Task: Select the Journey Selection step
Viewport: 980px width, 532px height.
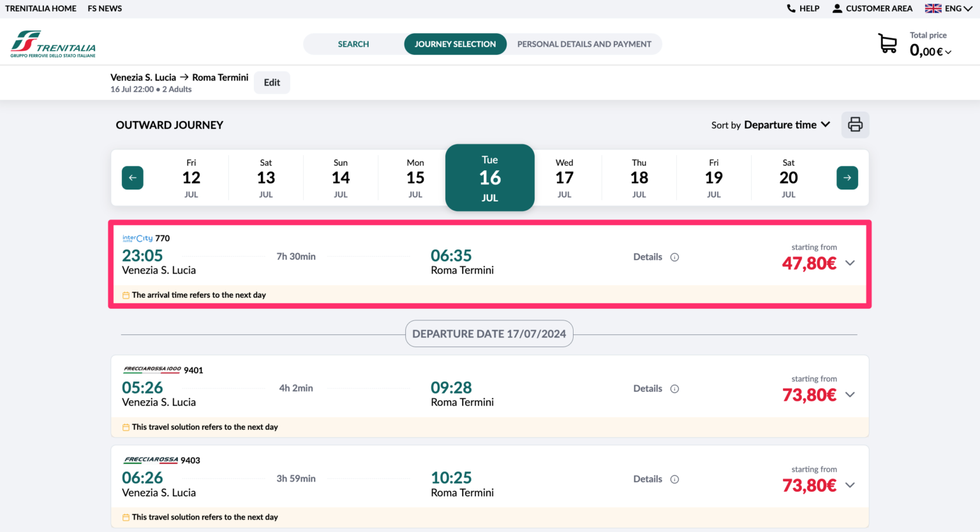Action: click(455, 44)
